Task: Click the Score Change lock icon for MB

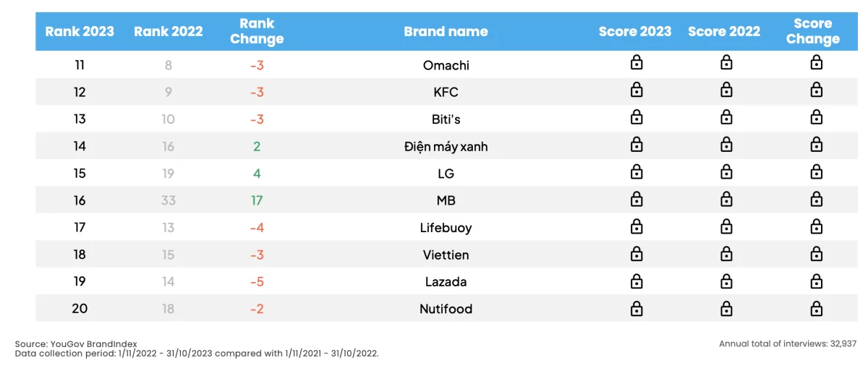Action: pos(816,199)
